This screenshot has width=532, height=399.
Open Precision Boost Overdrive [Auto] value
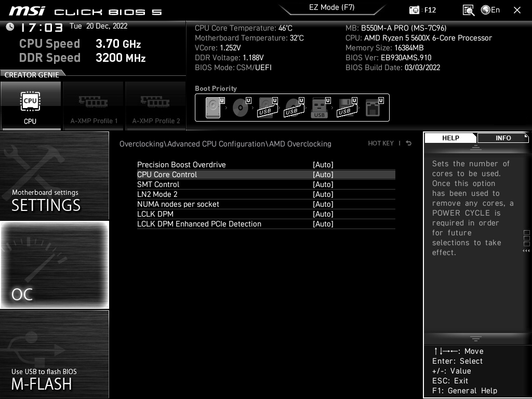323,165
